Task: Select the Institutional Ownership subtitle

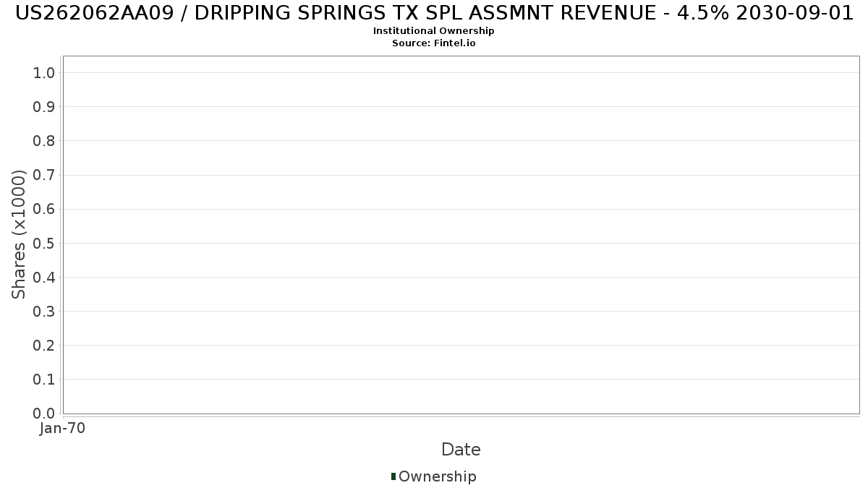Action: click(x=434, y=31)
